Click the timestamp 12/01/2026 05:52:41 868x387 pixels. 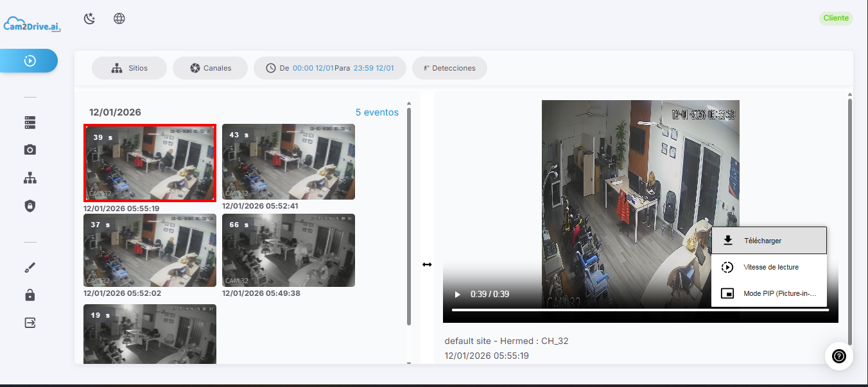260,206
